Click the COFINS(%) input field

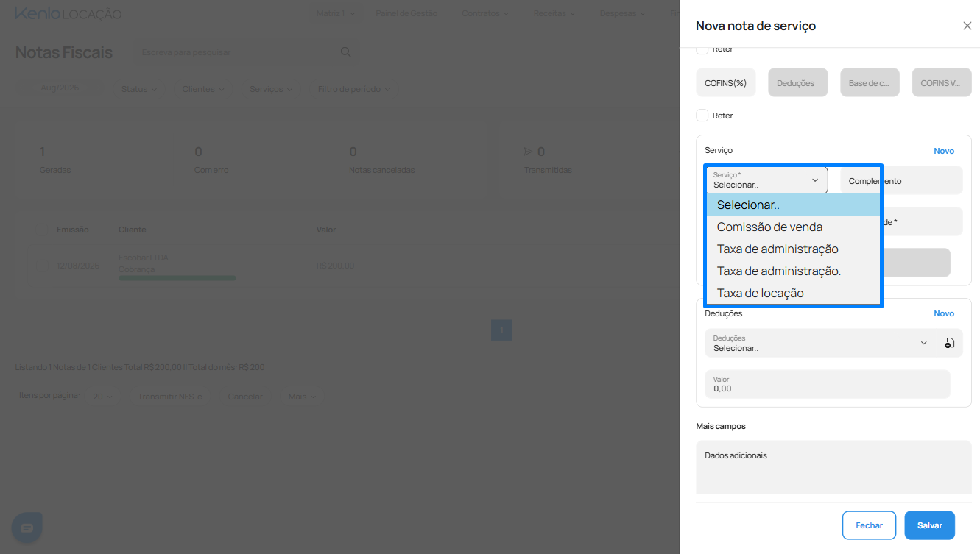[726, 82]
